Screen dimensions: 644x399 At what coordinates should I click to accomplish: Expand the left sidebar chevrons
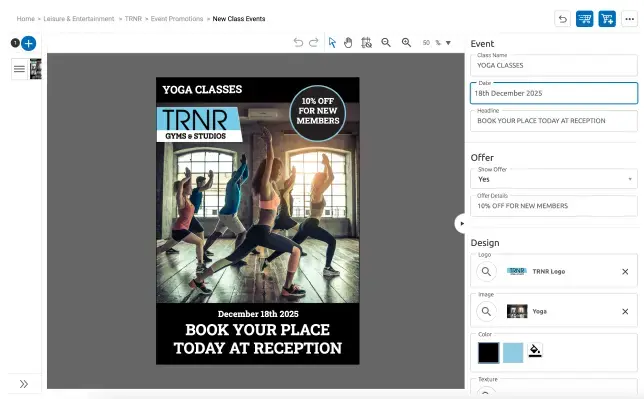pos(24,384)
